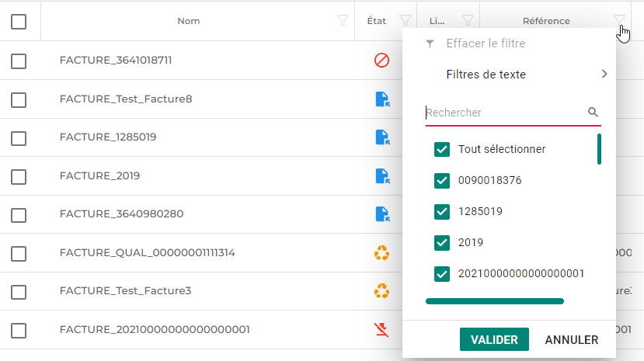Click the orange recycle icon for FACTURE_QUAL_00000001111314
This screenshot has width=644, height=361.
point(381,253)
